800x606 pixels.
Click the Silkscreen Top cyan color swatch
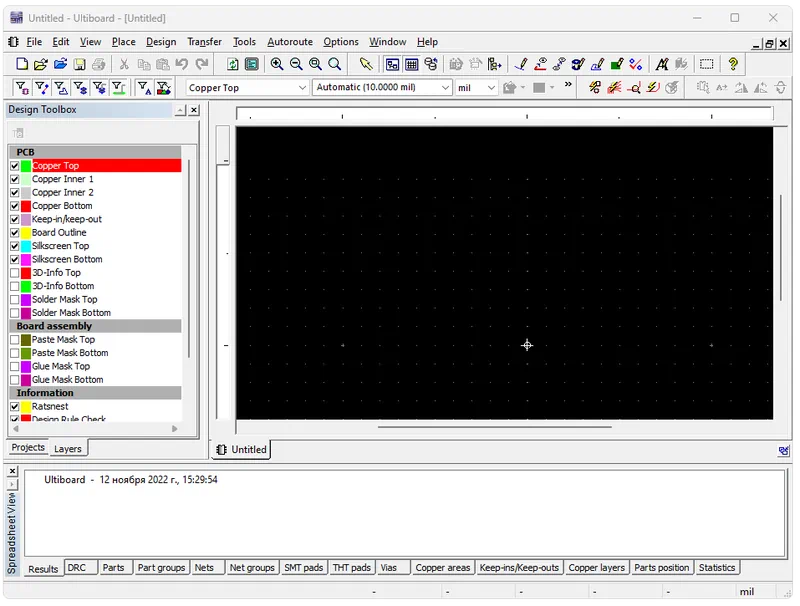[26, 246]
